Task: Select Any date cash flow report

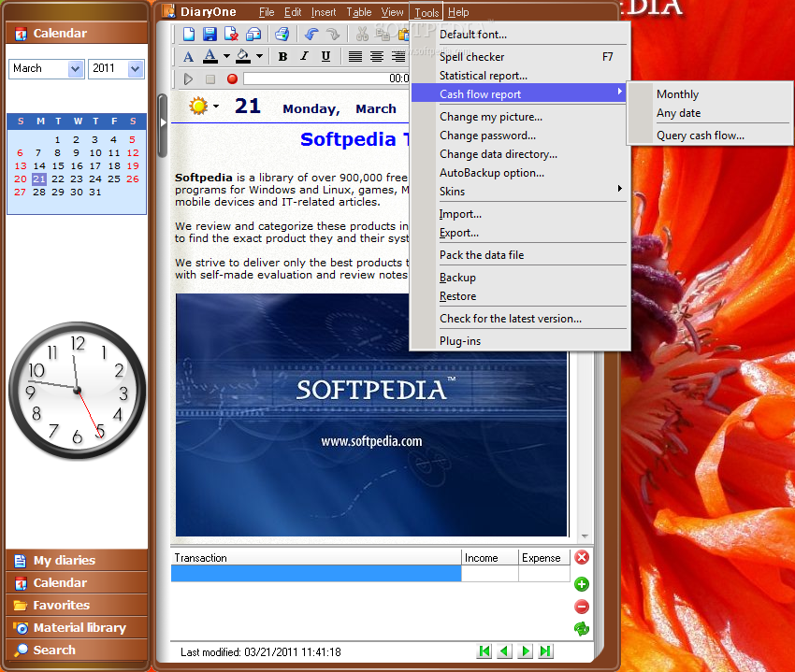Action: pos(710,113)
